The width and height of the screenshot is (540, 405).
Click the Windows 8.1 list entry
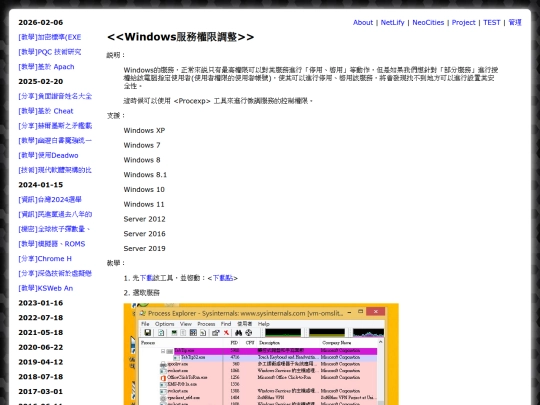tap(145, 175)
